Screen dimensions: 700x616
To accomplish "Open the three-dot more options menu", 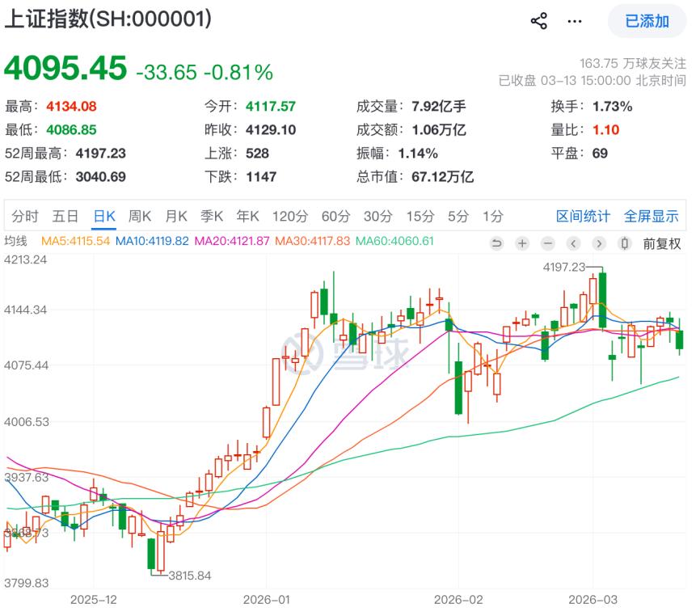I will pyautogui.click(x=574, y=21).
